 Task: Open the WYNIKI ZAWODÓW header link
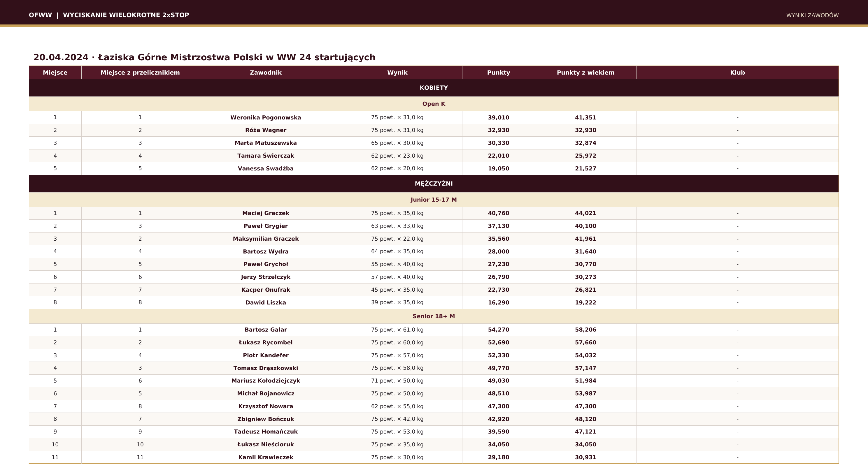[812, 15]
